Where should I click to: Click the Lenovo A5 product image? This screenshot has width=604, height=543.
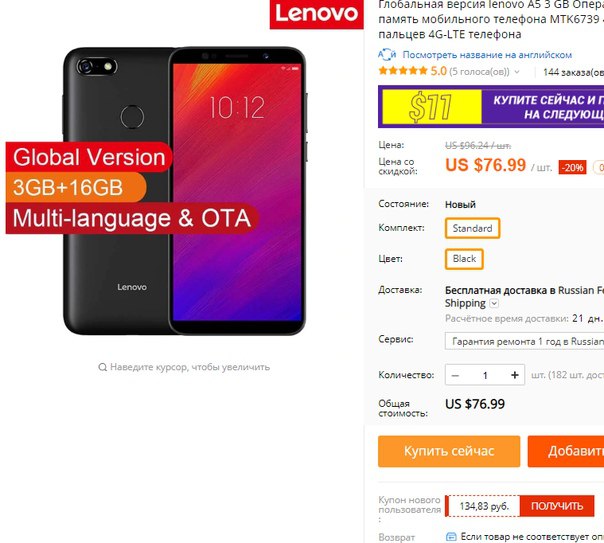pyautogui.click(x=184, y=191)
